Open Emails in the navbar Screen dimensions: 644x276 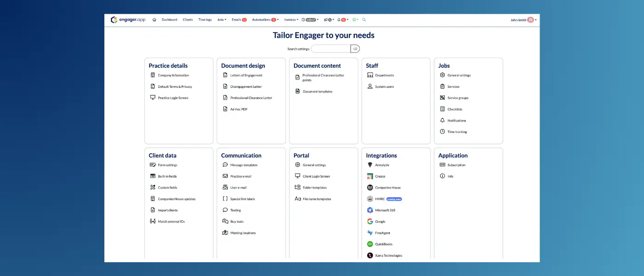point(239,20)
